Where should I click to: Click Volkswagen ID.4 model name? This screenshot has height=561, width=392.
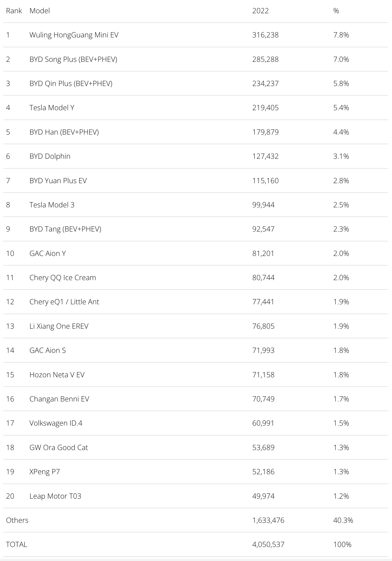coord(56,423)
